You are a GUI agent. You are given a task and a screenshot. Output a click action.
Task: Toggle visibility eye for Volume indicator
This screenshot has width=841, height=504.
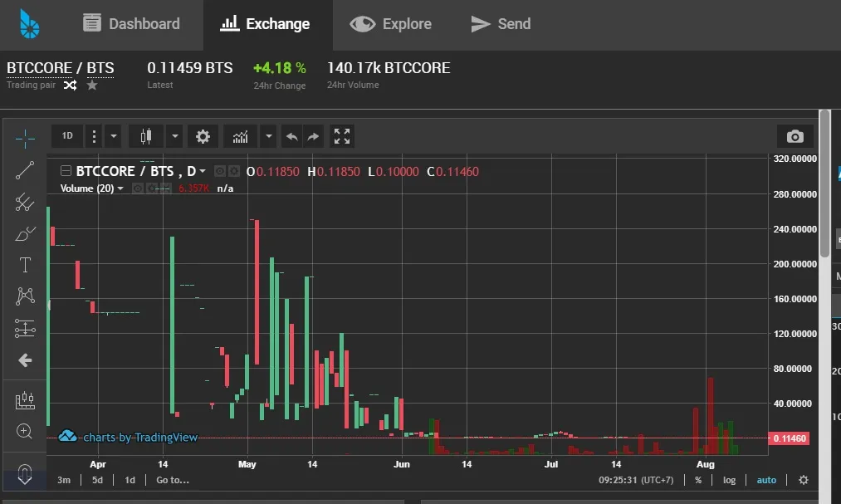(138, 188)
